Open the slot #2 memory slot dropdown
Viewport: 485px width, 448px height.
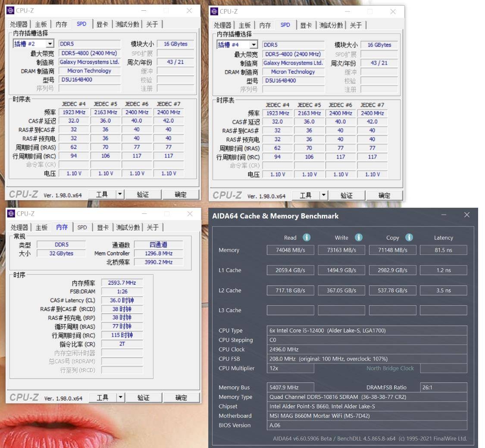pyautogui.click(x=50, y=44)
